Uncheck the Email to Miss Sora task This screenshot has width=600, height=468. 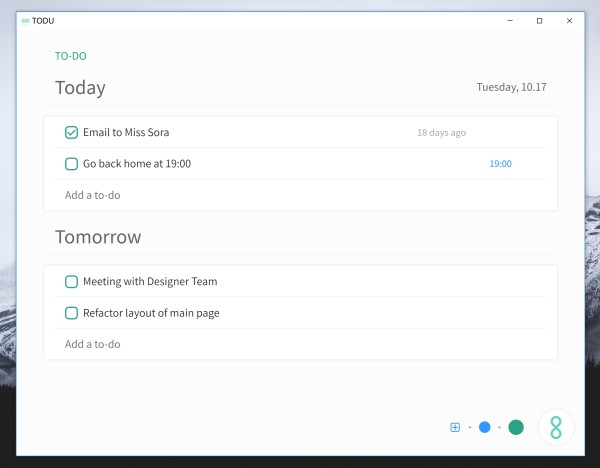point(71,133)
